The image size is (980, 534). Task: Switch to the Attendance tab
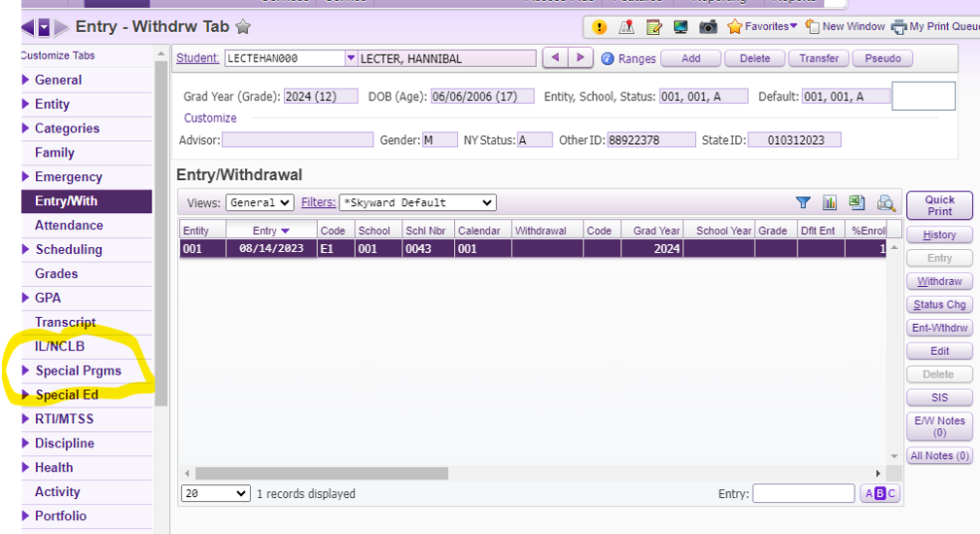[x=69, y=226]
